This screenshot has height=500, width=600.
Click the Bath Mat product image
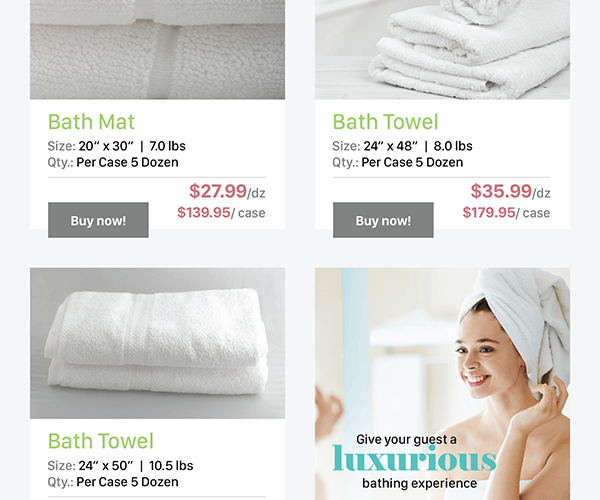157,50
